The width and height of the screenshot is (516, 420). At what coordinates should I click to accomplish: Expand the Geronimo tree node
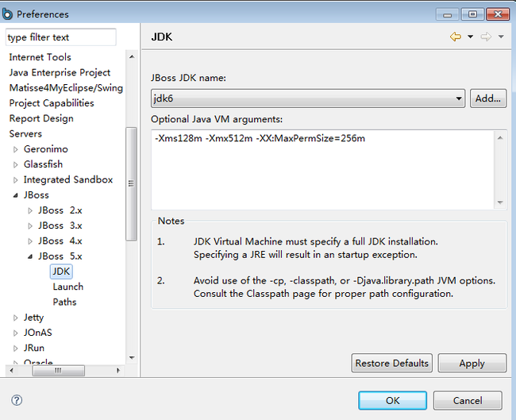15,149
